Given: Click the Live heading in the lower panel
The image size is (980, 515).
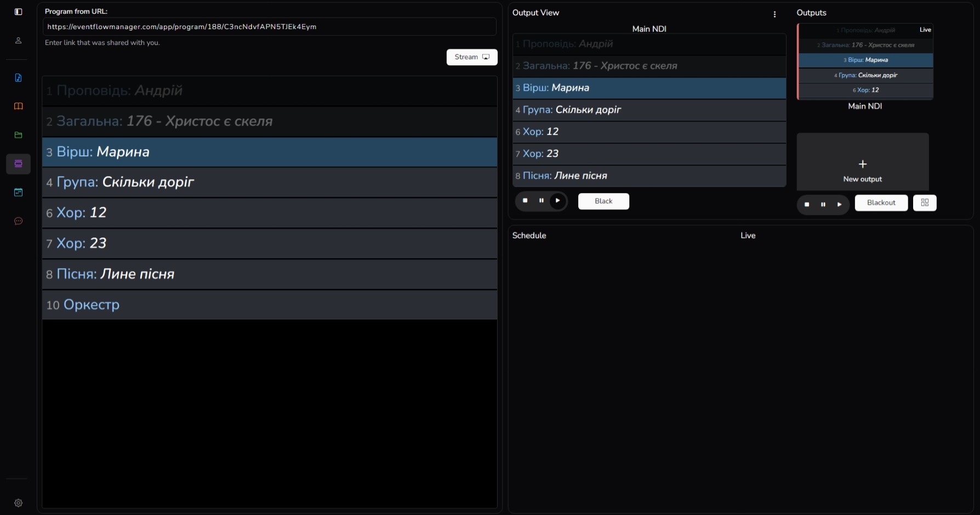Looking at the screenshot, I should [x=748, y=235].
